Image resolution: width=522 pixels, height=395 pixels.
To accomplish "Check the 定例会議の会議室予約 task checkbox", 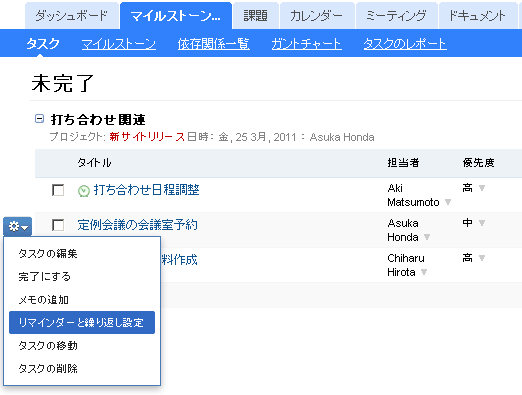I will pos(58,225).
